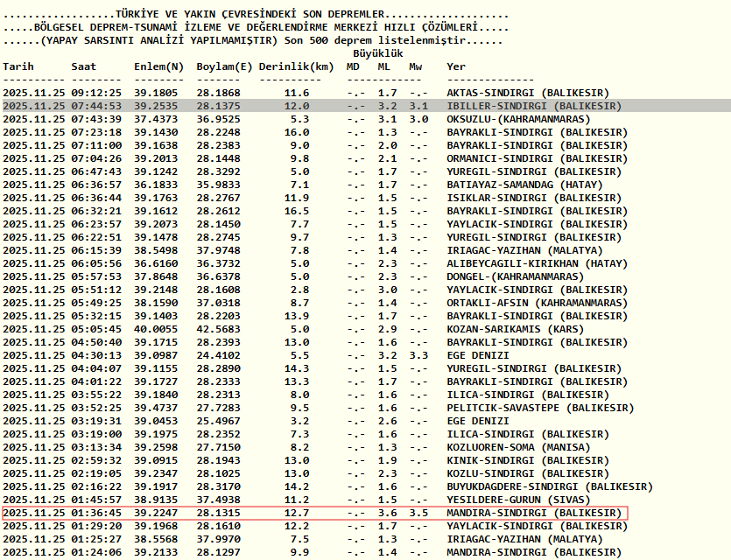
Task: Select KINIK-SINDIRGI (BALIKESIR) location
Action: coord(528,460)
